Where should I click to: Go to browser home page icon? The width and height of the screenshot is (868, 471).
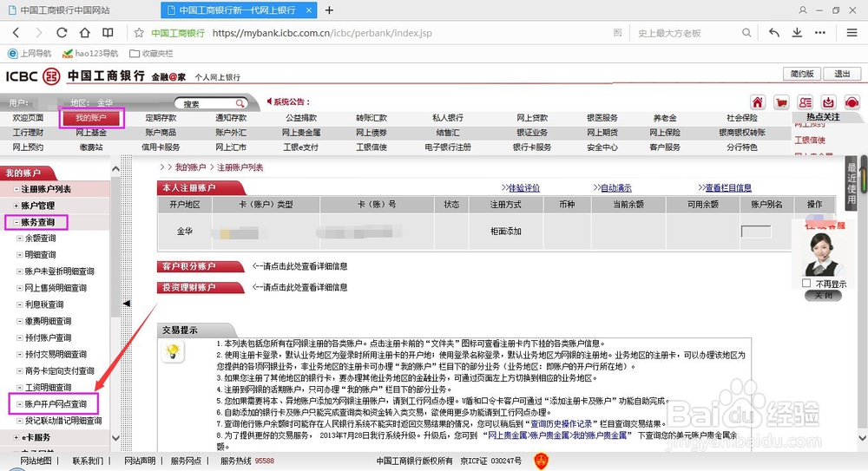tap(85, 33)
